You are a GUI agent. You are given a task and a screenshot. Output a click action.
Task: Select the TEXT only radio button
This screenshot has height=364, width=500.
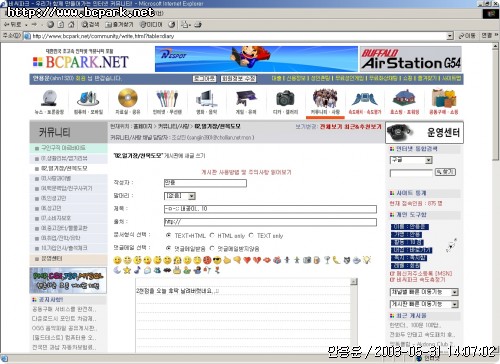(251, 235)
